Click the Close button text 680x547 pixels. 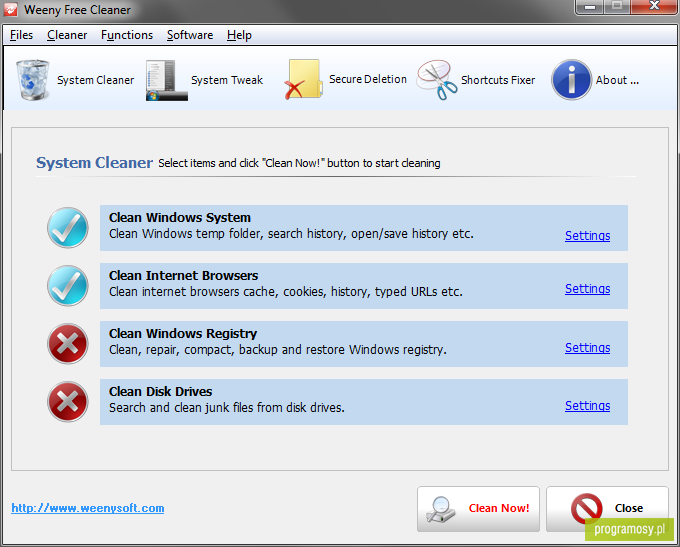pyautogui.click(x=629, y=508)
